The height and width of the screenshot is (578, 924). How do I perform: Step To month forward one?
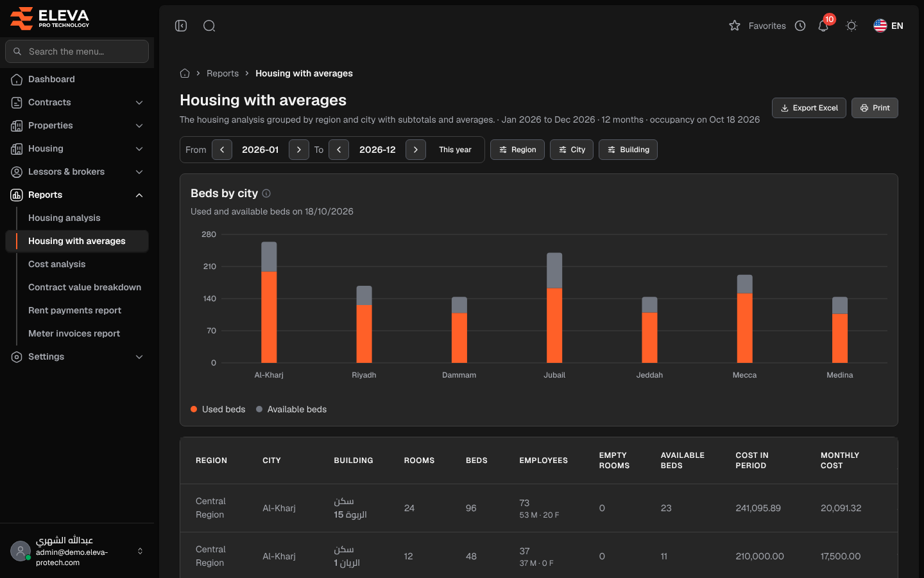pos(416,150)
